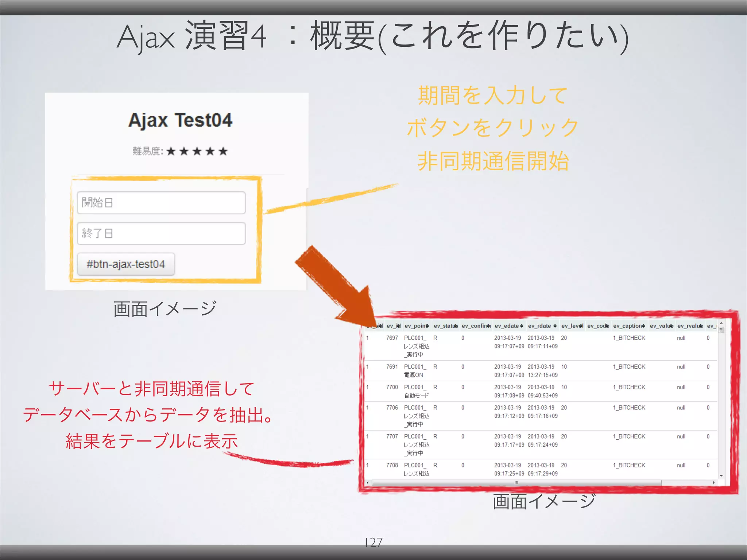
Task: Click the 難易度 star rating text
Action: [180, 151]
